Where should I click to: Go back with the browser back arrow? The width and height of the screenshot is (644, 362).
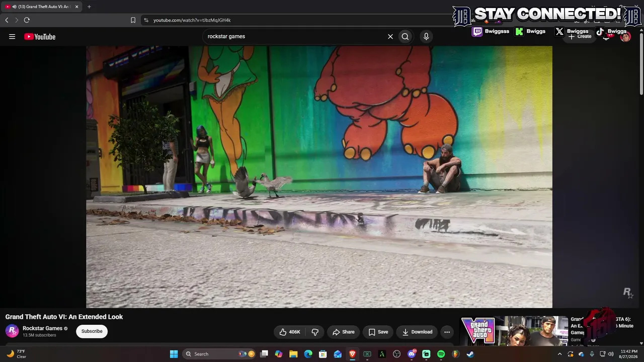tap(7, 20)
